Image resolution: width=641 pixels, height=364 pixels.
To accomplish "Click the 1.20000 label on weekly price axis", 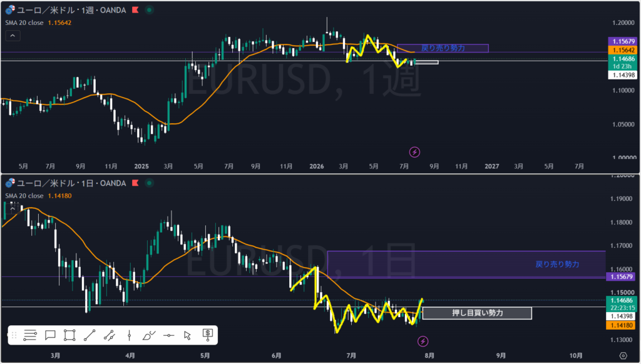I will click(x=623, y=23).
